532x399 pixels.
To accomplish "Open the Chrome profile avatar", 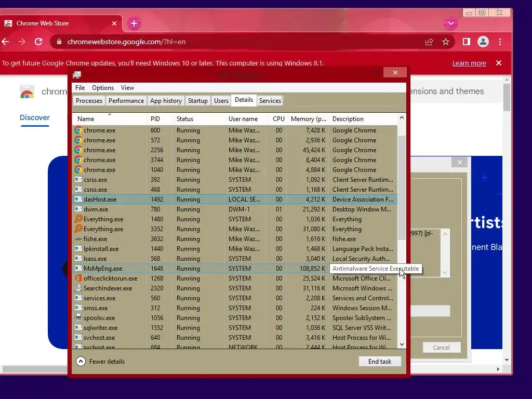I will [483, 42].
